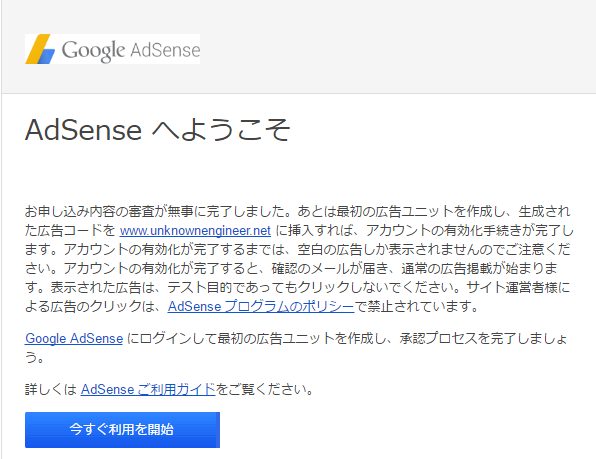Open the AdSense プログラムのポリシー link
Screen dimensions: 596x459
(261, 306)
